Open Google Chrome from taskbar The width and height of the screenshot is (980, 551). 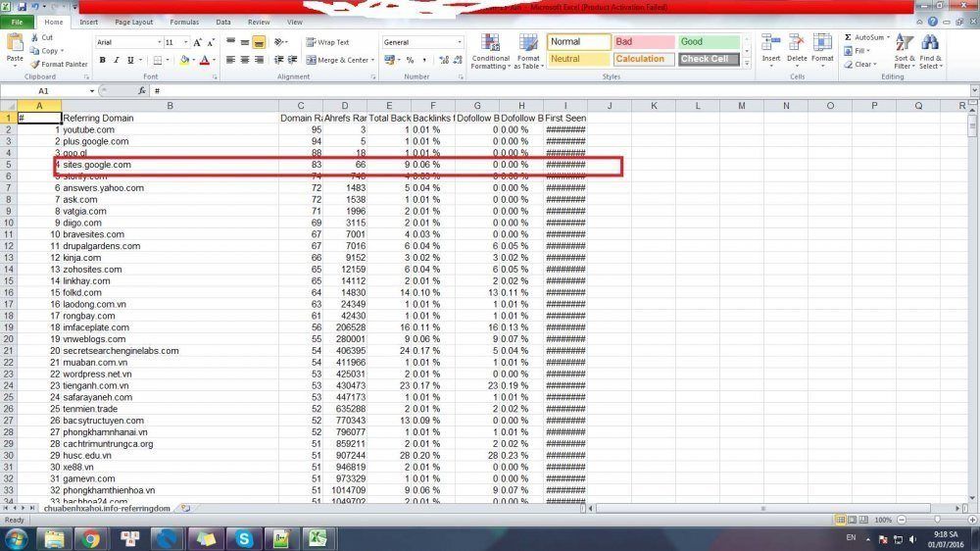90,538
